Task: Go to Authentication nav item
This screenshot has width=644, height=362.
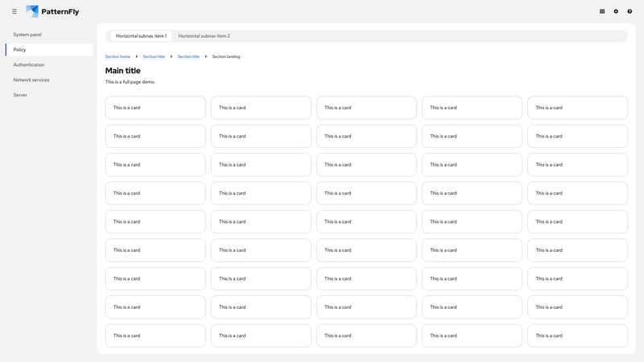Action: (x=50, y=65)
